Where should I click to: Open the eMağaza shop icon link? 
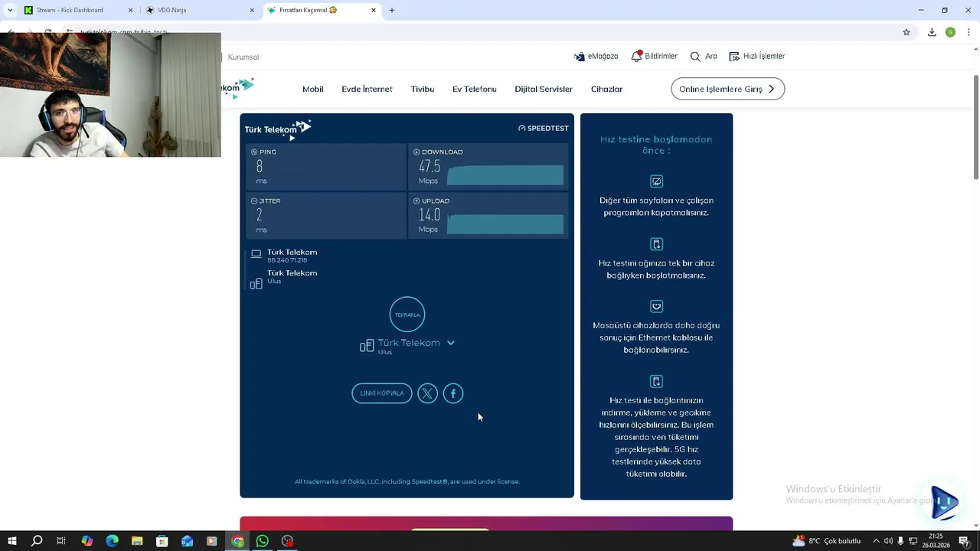point(596,57)
